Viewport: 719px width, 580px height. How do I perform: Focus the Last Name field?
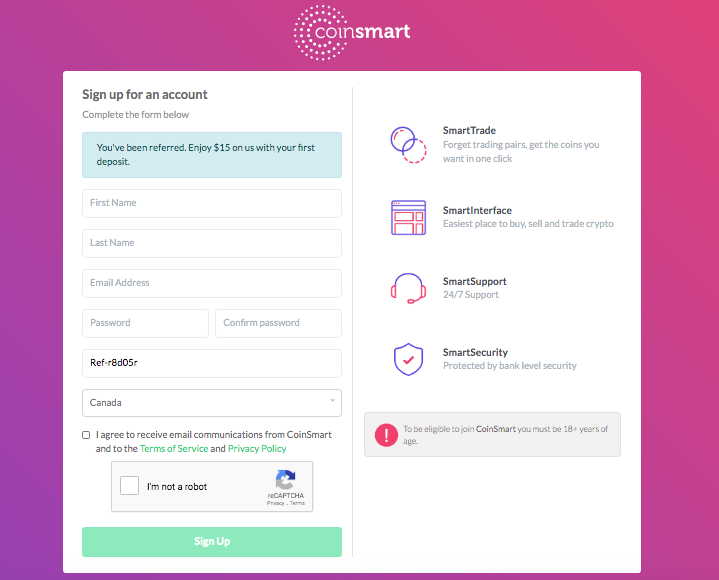212,243
